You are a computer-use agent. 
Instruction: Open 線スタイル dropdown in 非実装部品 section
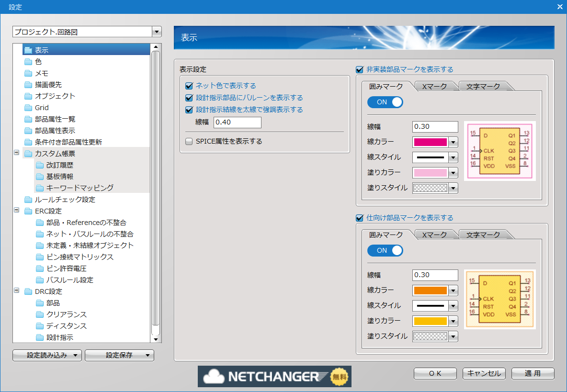click(x=453, y=157)
